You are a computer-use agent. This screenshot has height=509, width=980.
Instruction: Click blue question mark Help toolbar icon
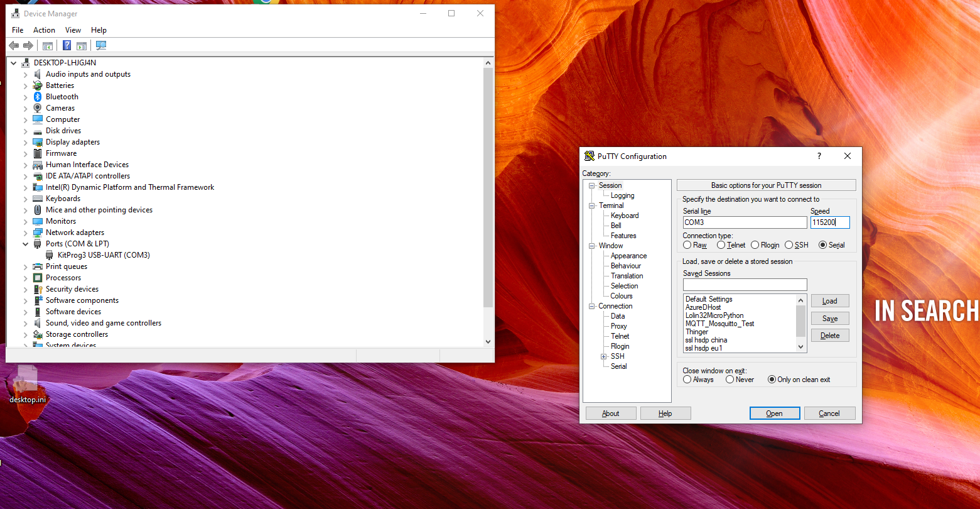tap(67, 45)
